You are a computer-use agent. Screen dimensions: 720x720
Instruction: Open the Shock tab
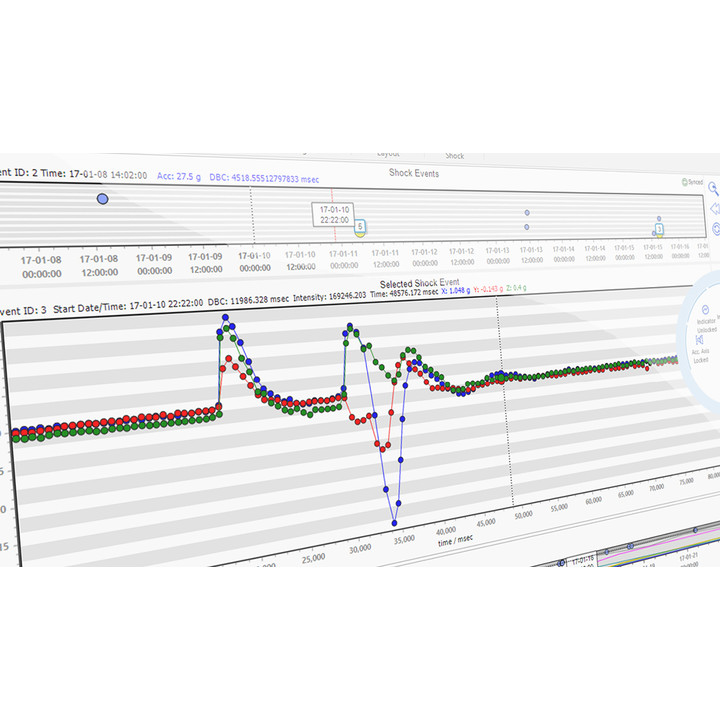[x=455, y=156]
